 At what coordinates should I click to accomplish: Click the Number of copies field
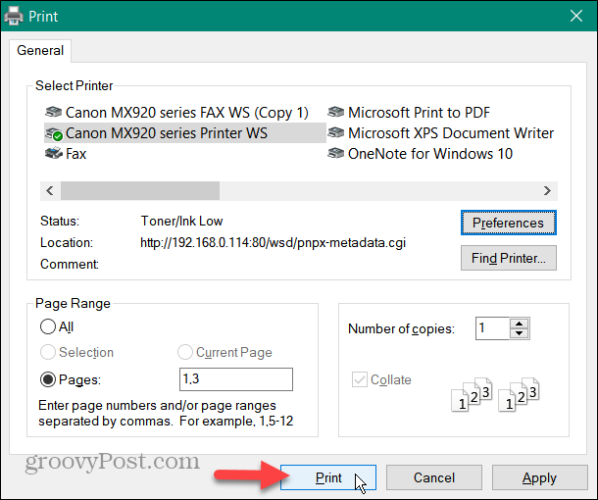pyautogui.click(x=492, y=328)
